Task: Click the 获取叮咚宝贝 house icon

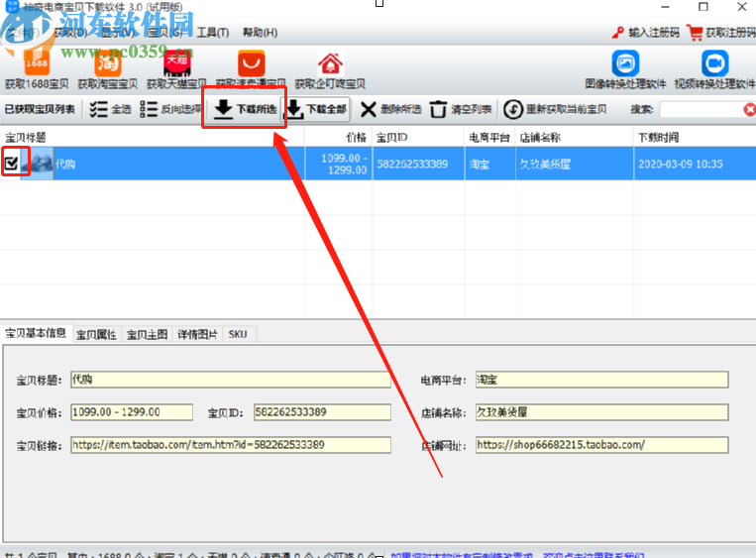Action: 330,64
